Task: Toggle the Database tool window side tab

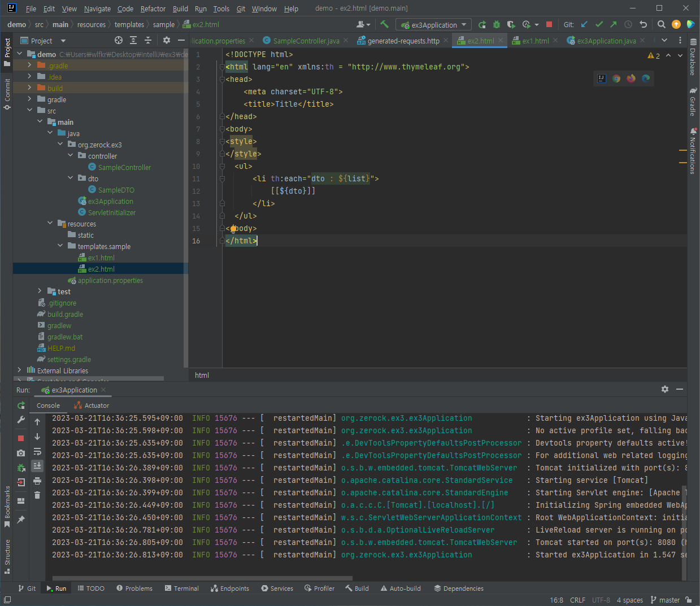Action: [693, 57]
